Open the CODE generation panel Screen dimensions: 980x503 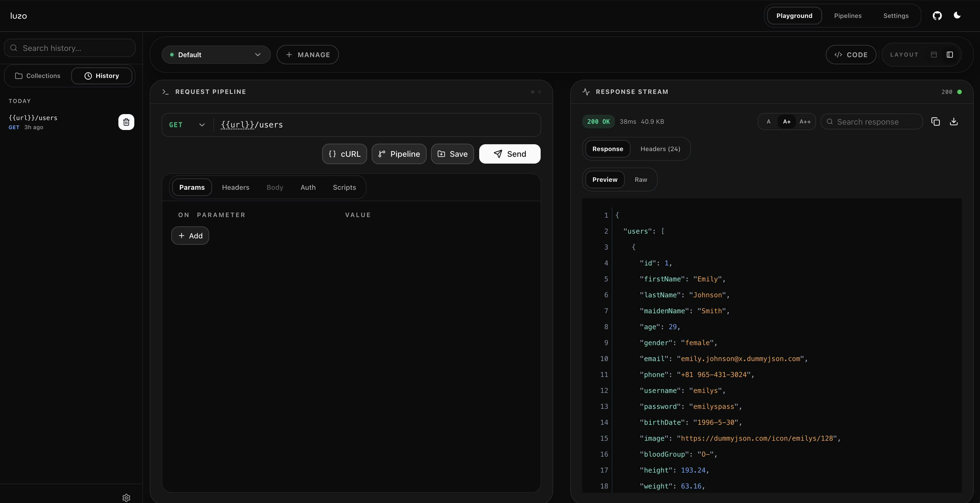851,55
